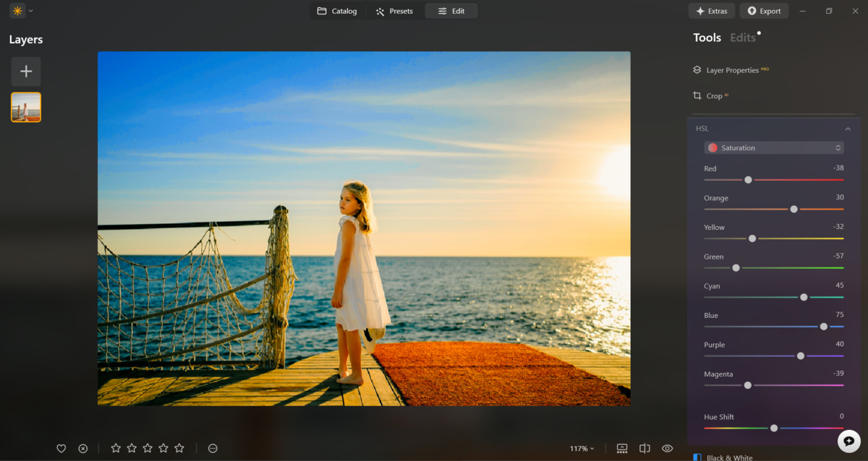Switch to the Edits panel tab
868x461 pixels.
743,38
